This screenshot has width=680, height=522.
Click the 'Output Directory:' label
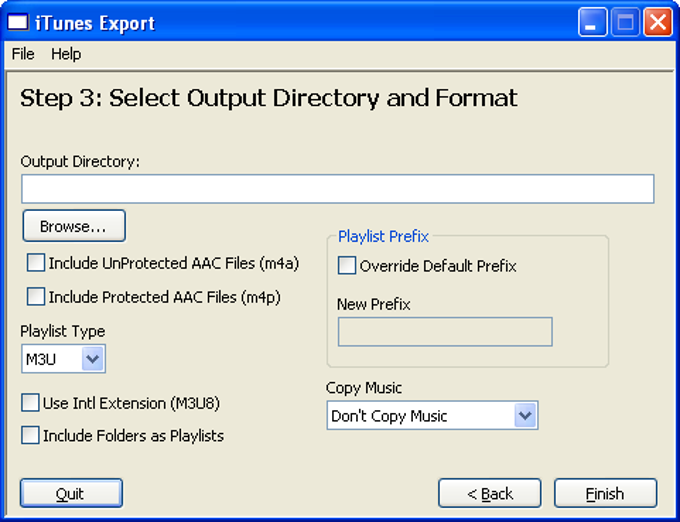pos(80,161)
